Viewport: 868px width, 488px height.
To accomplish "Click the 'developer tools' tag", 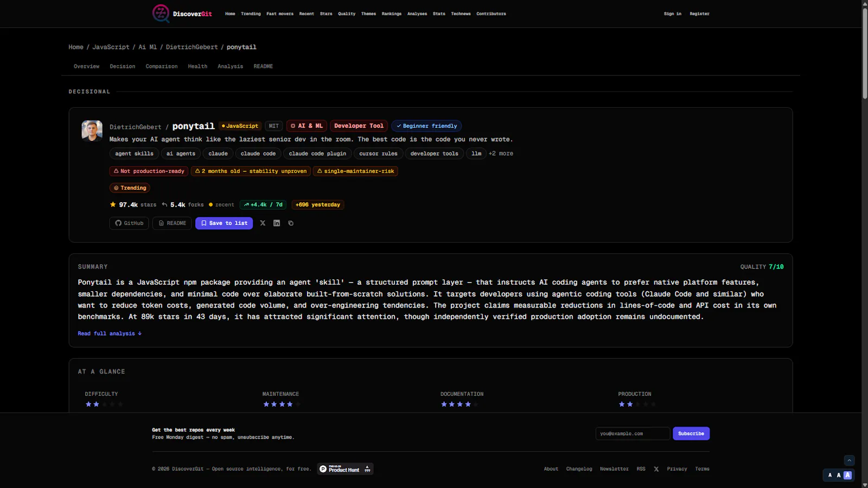I will 434,153.
